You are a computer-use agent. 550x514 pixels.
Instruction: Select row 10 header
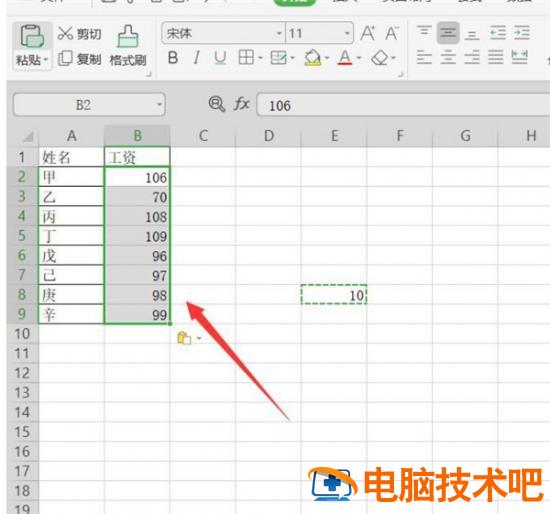coord(22,334)
